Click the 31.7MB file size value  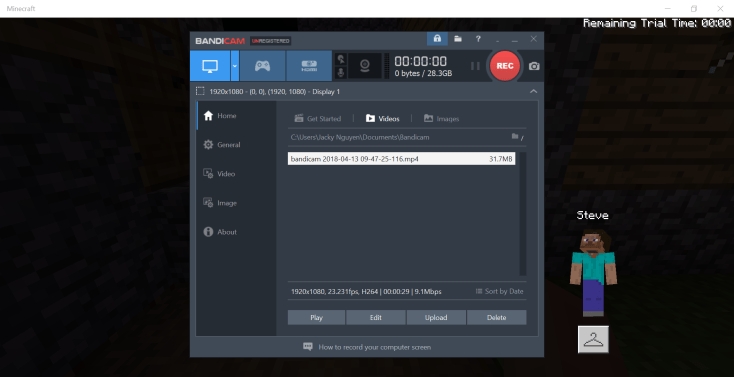pyautogui.click(x=501, y=159)
